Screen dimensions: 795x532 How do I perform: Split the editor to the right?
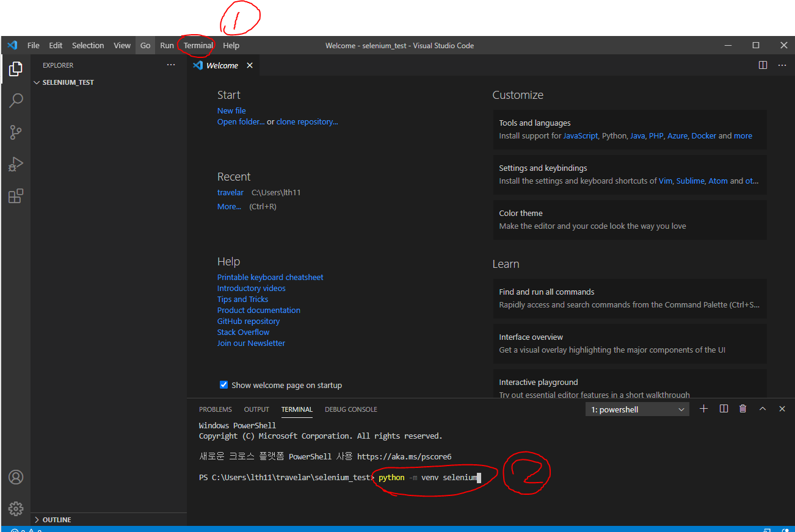[x=763, y=65]
